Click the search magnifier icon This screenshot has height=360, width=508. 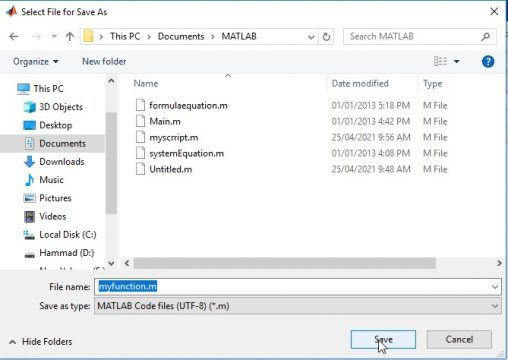(x=486, y=36)
